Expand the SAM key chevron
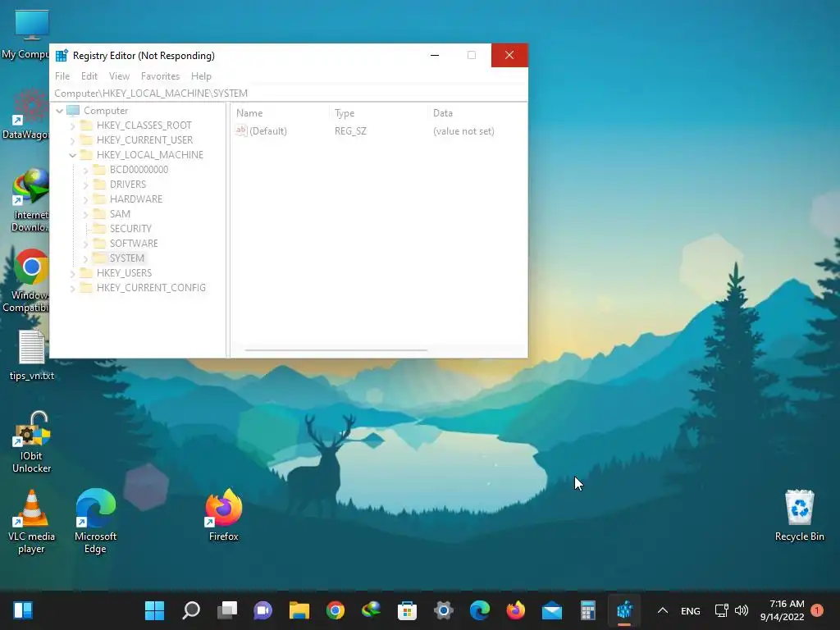The height and width of the screenshot is (630, 840). (85, 214)
